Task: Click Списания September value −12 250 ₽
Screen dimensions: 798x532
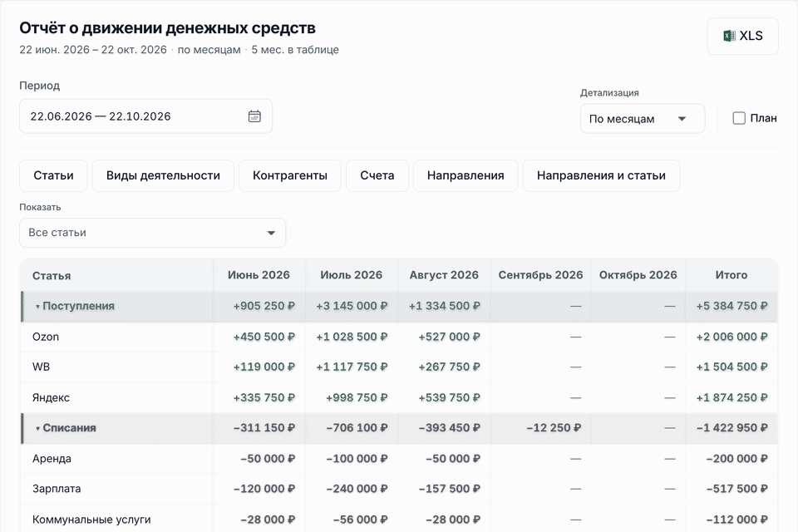Action: click(x=554, y=427)
